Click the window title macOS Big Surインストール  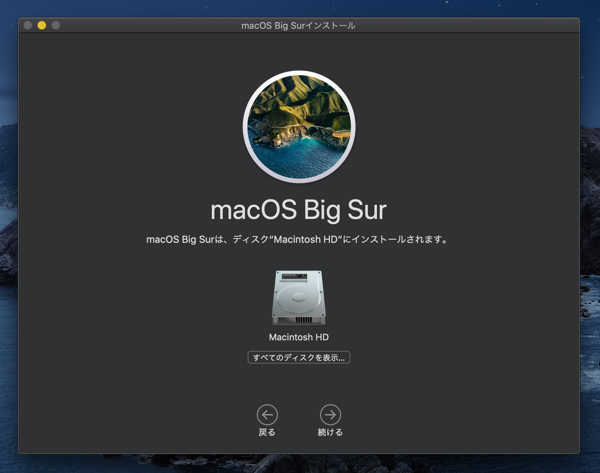click(298, 26)
